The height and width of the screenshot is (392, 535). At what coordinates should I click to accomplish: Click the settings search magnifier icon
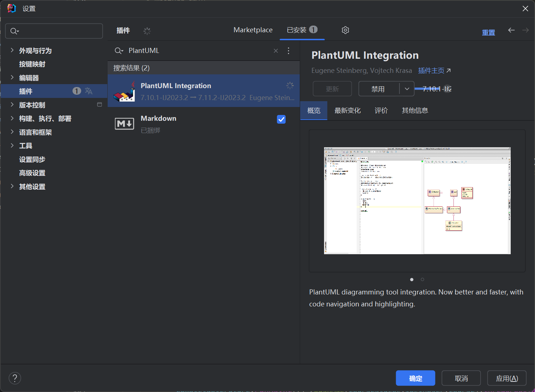click(14, 31)
